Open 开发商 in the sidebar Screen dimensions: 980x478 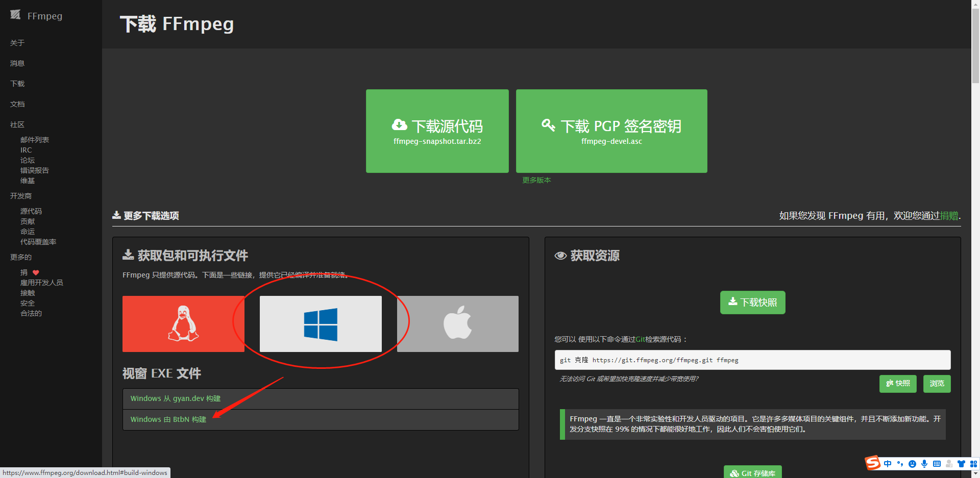[x=21, y=196]
